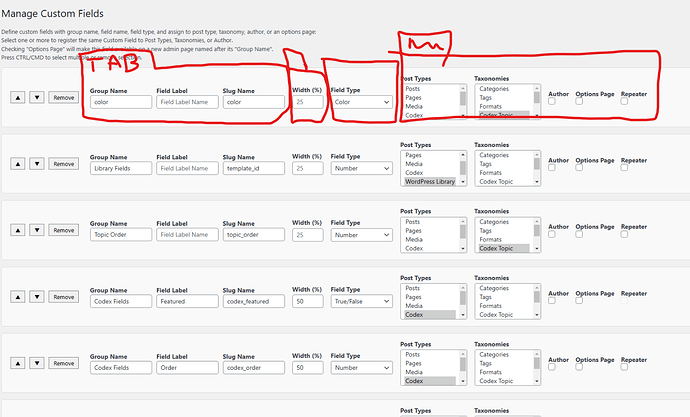Select Codex Topic in codex_order Taxonomies list
The width and height of the screenshot is (690, 417).
tap(504, 381)
